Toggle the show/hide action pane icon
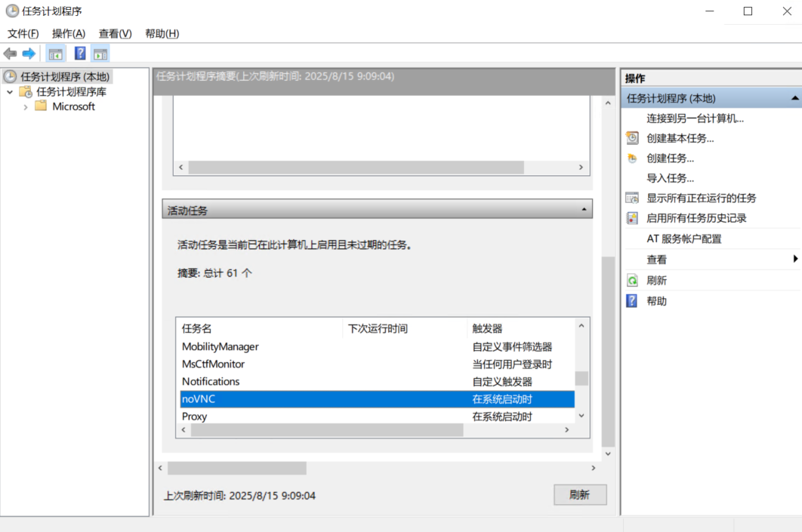 (x=100, y=54)
